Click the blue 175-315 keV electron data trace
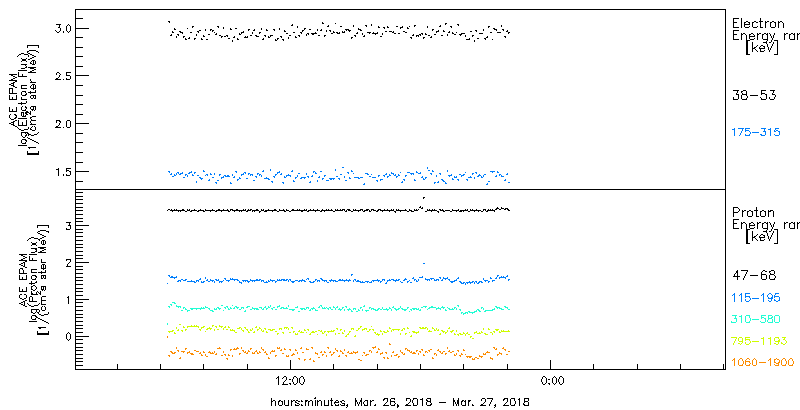 coord(339,175)
